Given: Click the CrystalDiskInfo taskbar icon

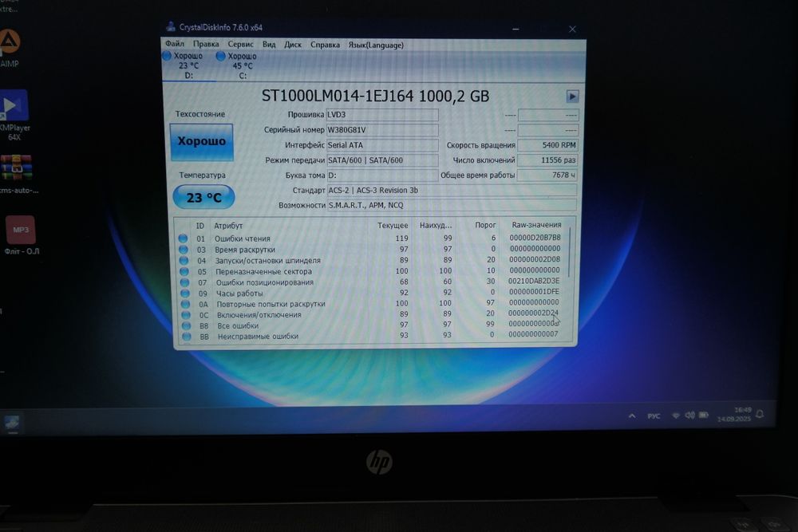Looking at the screenshot, I should (x=12, y=424).
